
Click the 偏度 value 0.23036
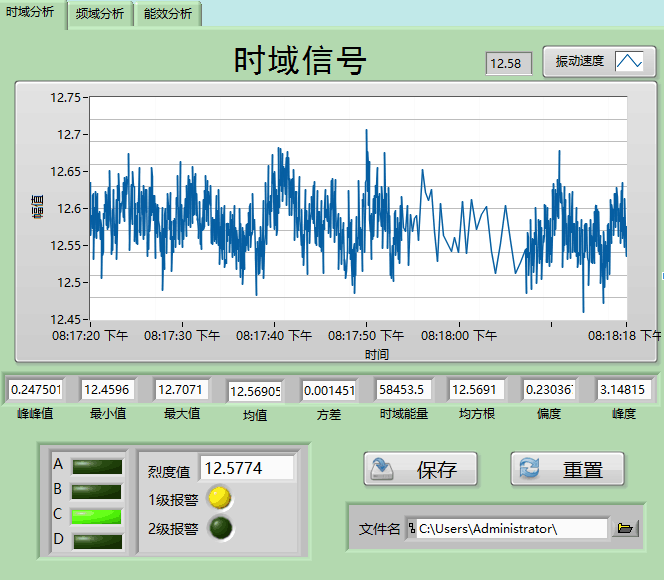click(550, 389)
